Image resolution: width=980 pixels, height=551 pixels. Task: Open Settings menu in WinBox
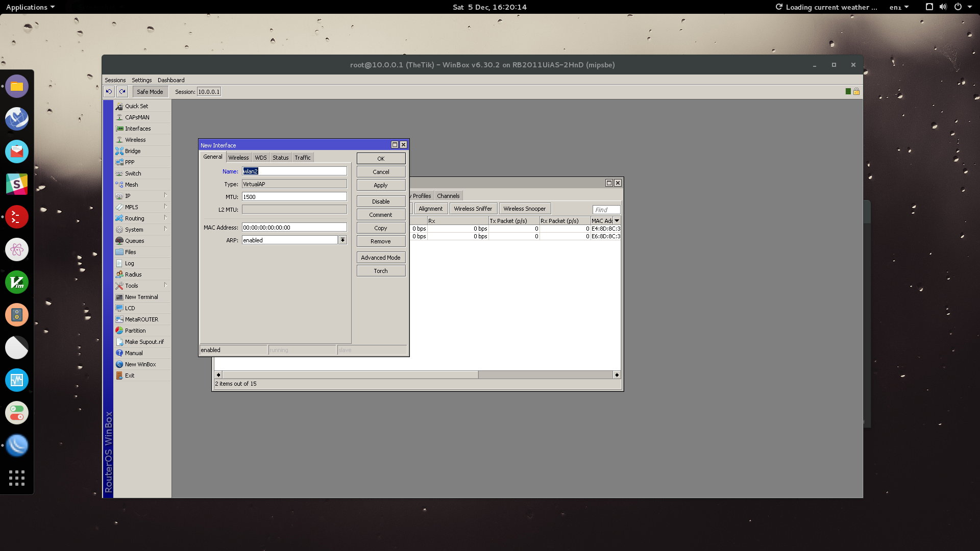(x=141, y=80)
